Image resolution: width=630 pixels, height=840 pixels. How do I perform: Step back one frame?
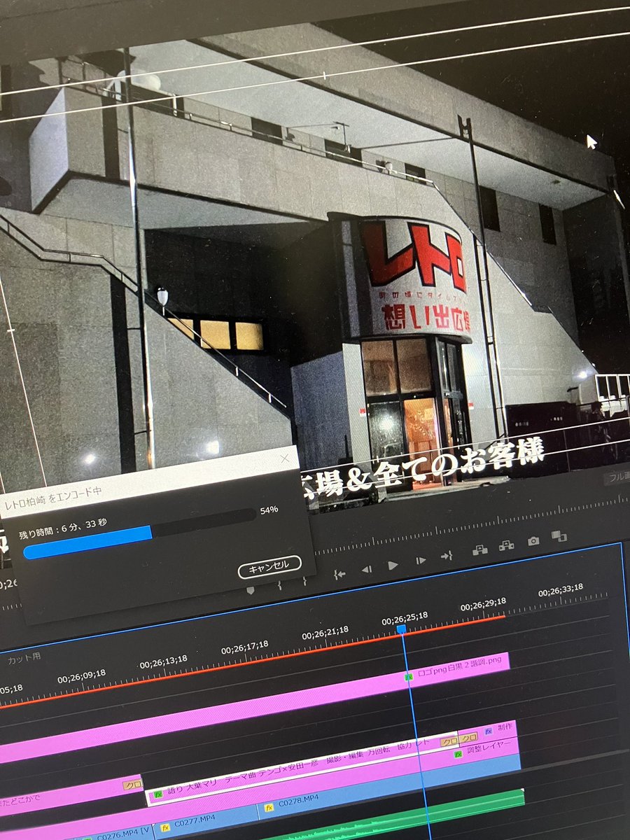pos(366,570)
